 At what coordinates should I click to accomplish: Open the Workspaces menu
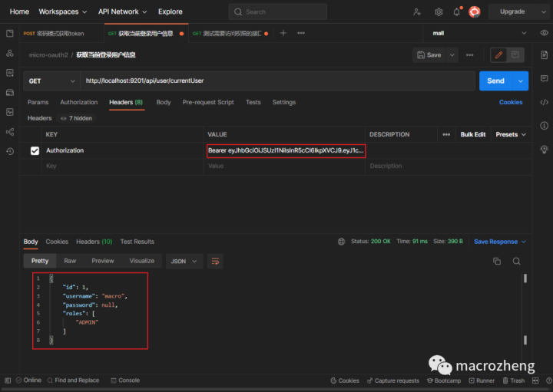pos(62,12)
